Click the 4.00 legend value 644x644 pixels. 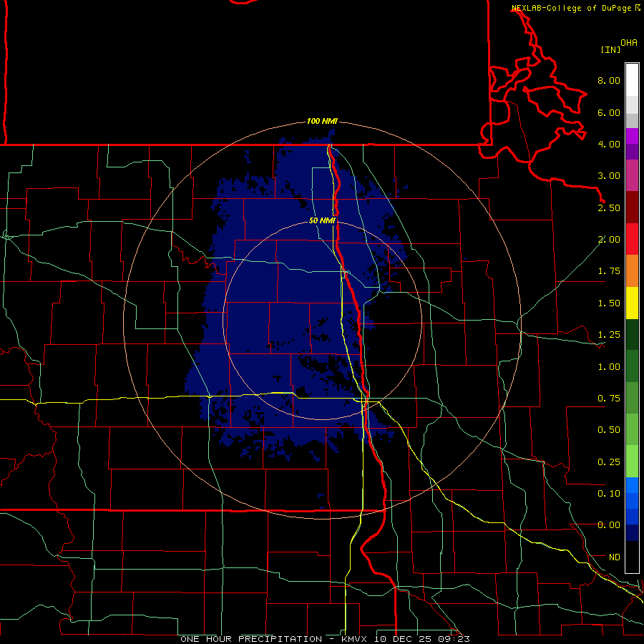(609, 144)
